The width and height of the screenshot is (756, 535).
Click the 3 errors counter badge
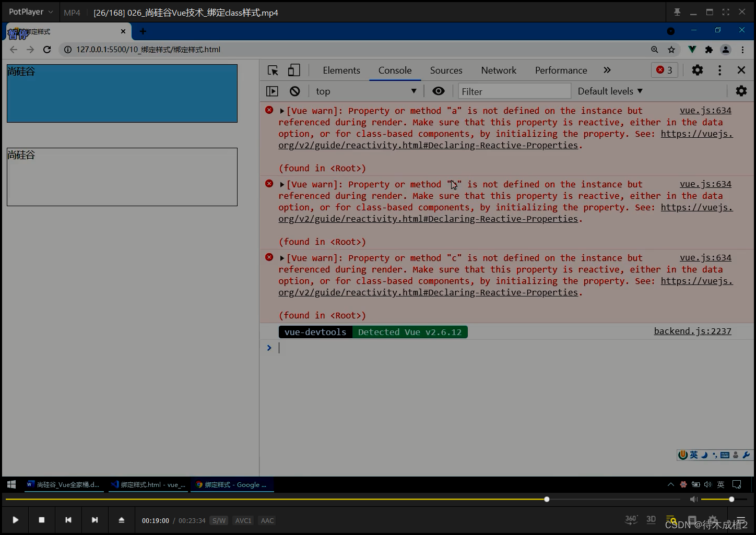665,70
